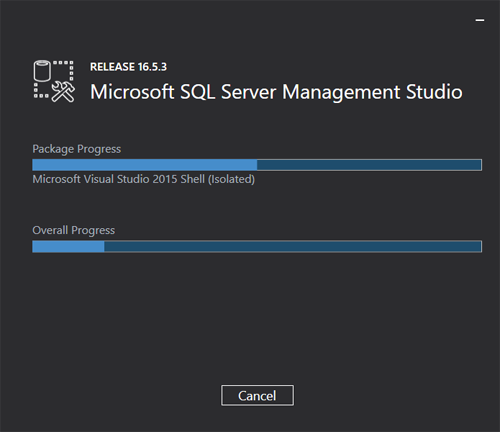Click the "RELEASE 16.5.3" text
The height and width of the screenshot is (432, 500).
click(x=128, y=67)
